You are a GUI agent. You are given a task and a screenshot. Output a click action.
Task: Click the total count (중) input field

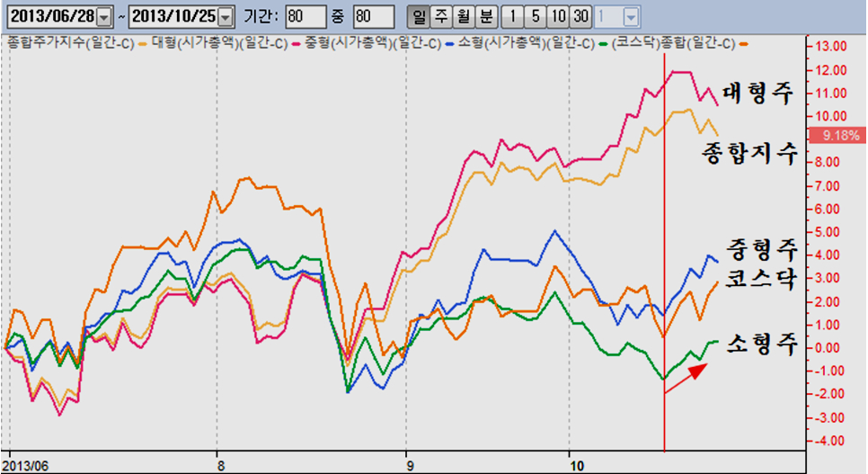(x=373, y=16)
